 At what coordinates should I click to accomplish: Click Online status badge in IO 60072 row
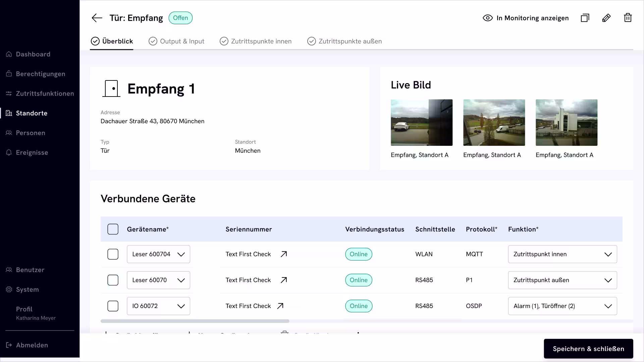359,306
